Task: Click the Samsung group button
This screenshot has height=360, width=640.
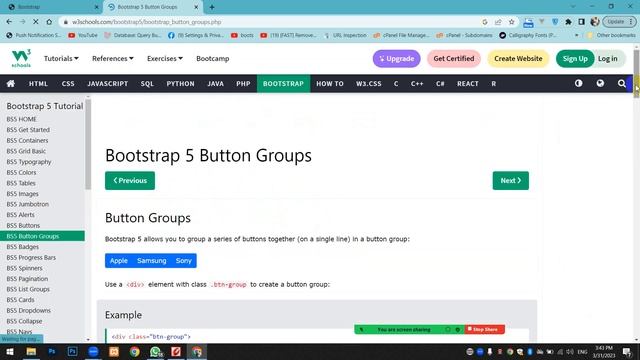Action: click(151, 260)
